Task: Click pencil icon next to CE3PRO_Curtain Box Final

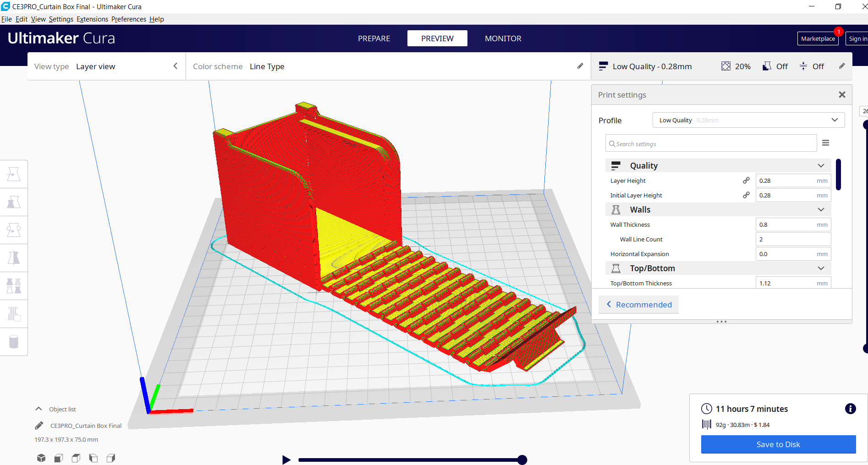Action: (39, 426)
